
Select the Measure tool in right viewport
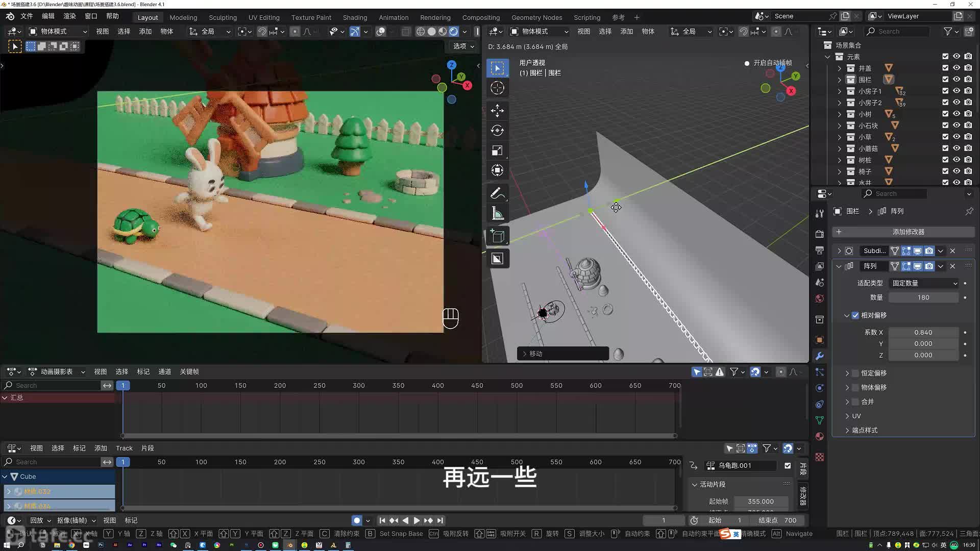pyautogui.click(x=497, y=213)
